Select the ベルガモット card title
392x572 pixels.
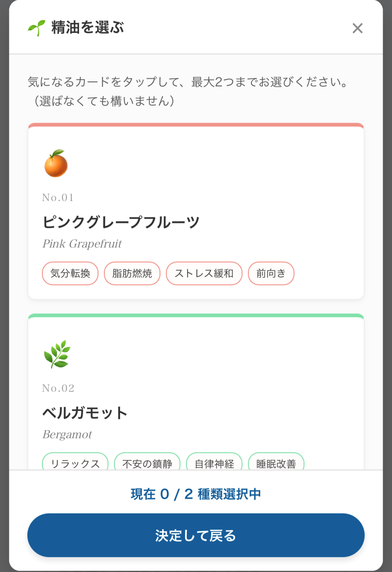(x=85, y=413)
